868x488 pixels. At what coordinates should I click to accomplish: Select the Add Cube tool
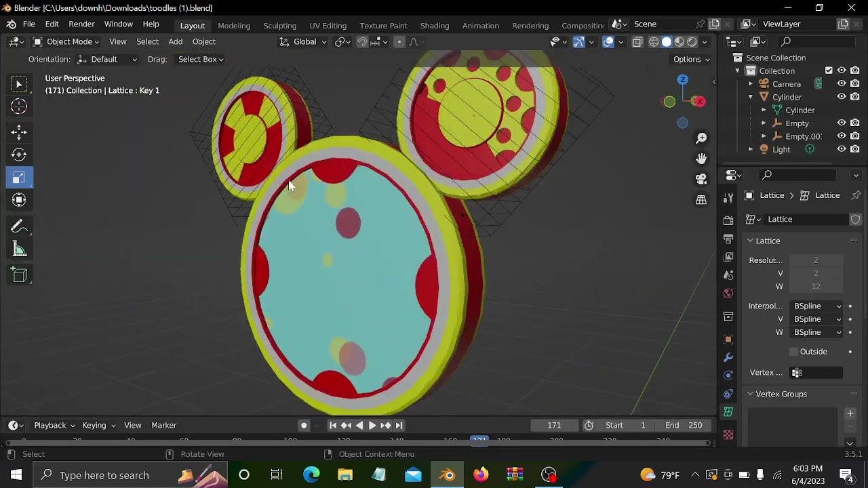coord(19,274)
